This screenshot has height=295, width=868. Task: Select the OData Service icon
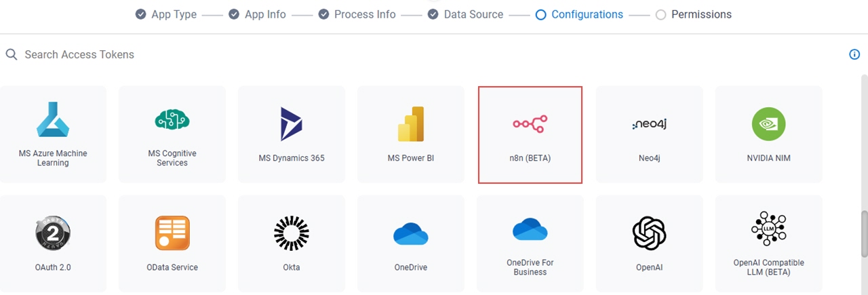[x=172, y=233]
